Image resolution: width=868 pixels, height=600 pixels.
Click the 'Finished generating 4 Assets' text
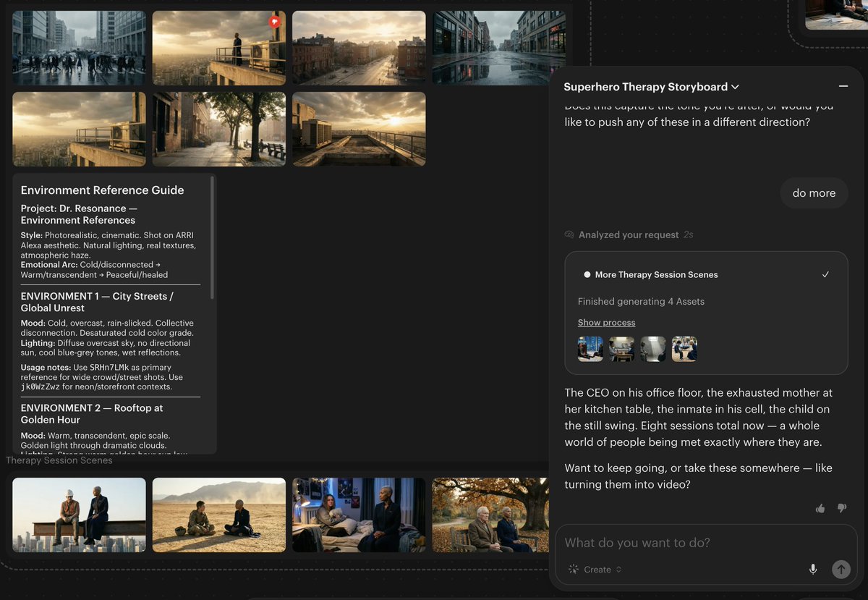click(x=641, y=302)
